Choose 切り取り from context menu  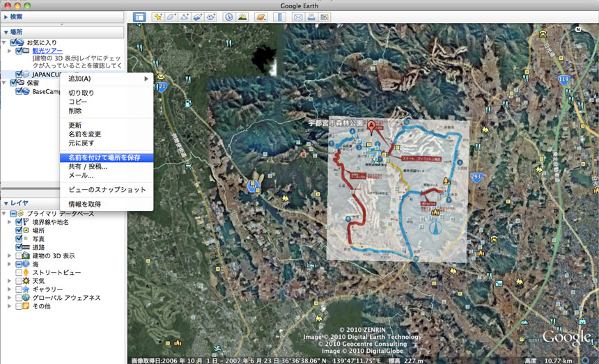(107, 93)
